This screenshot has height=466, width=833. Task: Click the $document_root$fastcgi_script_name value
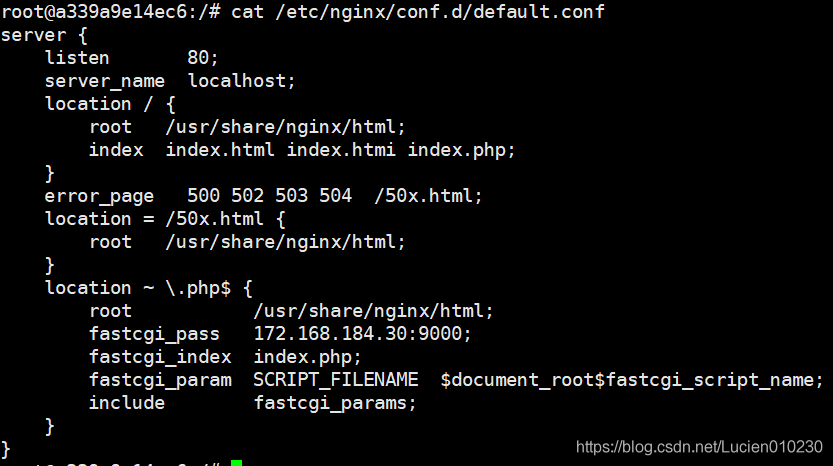click(x=631, y=380)
